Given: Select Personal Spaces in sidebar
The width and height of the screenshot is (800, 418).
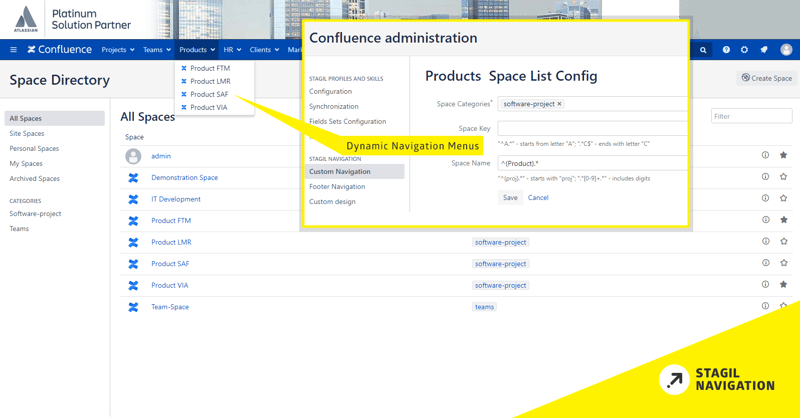Looking at the screenshot, I should 34,149.
